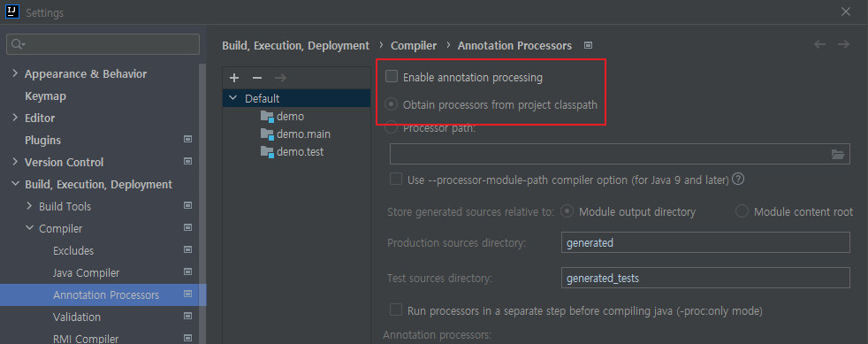Viewport: 868px width, 344px height.
Task: Click the folder browse icon in processor path field
Action: pyautogui.click(x=838, y=154)
